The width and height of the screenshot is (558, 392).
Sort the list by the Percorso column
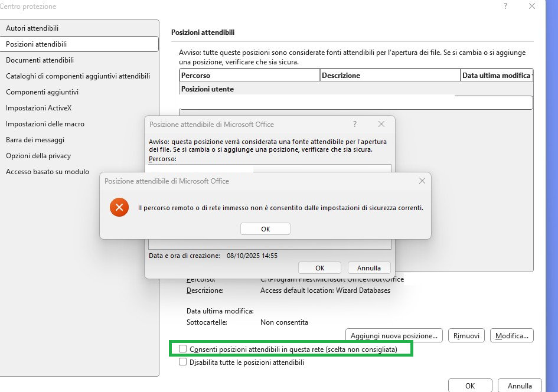(x=250, y=76)
